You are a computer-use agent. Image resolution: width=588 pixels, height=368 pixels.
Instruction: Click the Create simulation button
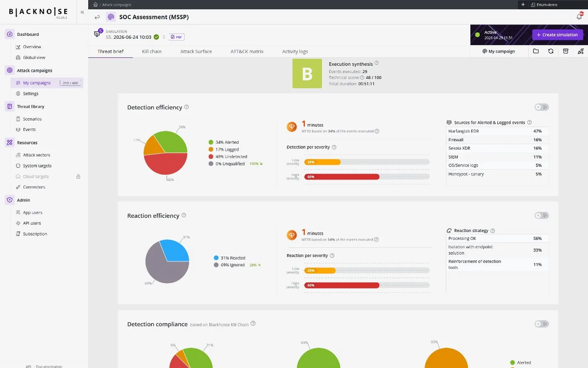tap(557, 35)
